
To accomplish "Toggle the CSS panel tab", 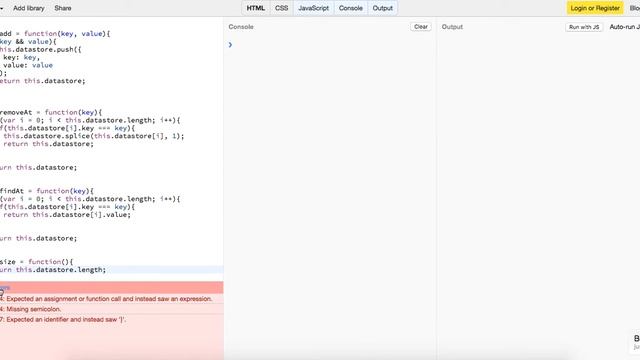I will click(281, 8).
